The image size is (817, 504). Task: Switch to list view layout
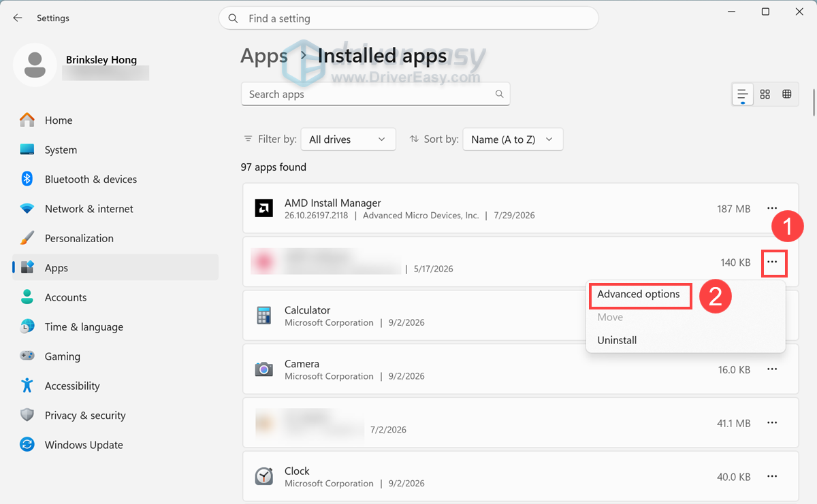point(742,95)
